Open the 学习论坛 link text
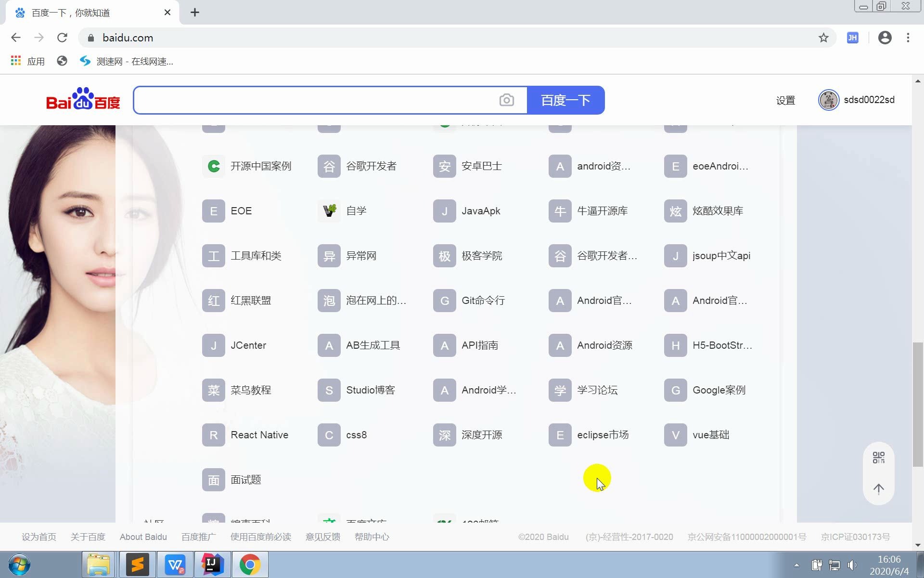 [597, 390]
